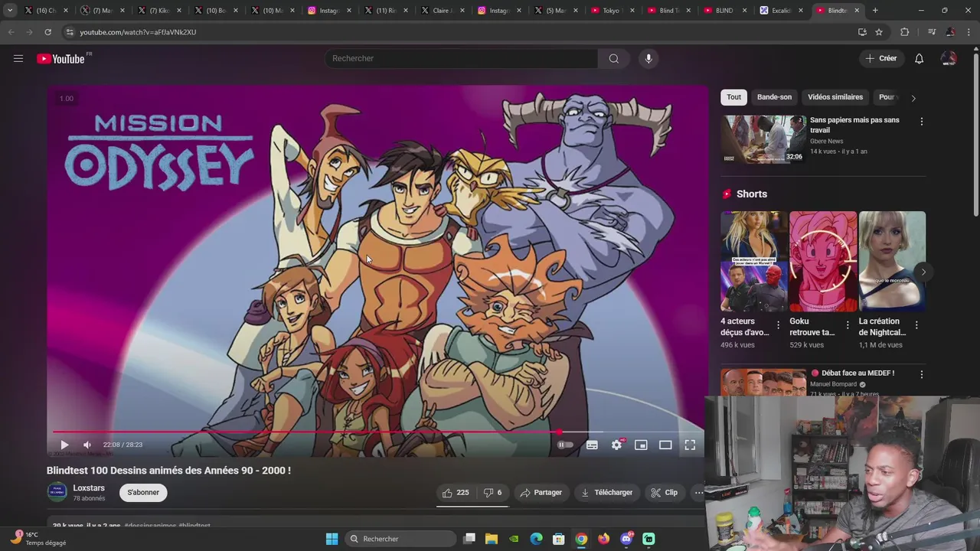The height and width of the screenshot is (551, 980).
Task: Switch to the Claire tab
Action: pyautogui.click(x=441, y=11)
